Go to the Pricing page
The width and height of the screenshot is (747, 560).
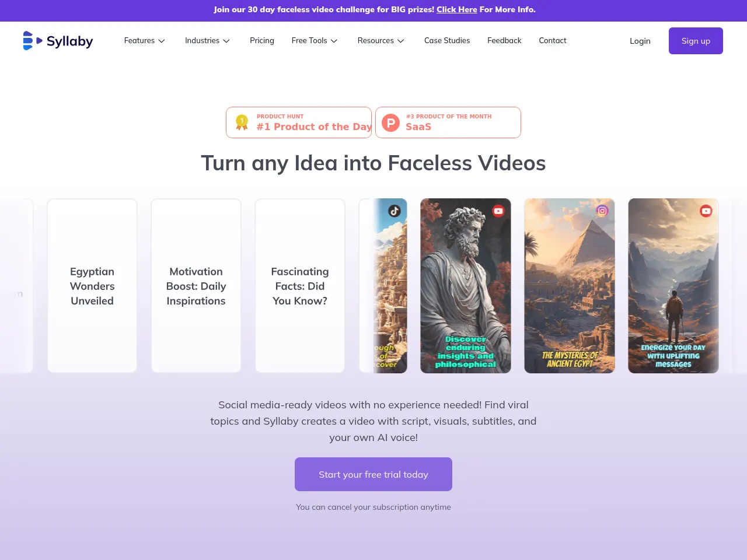pyautogui.click(x=262, y=41)
